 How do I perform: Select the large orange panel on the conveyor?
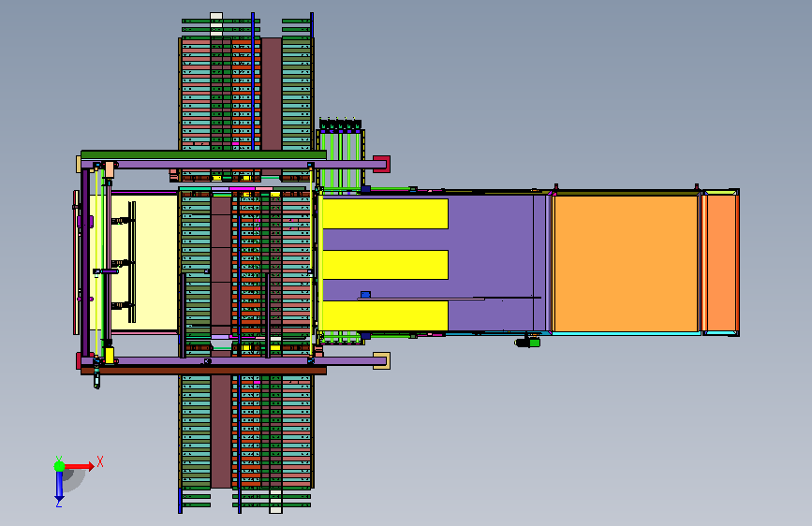click(x=626, y=264)
